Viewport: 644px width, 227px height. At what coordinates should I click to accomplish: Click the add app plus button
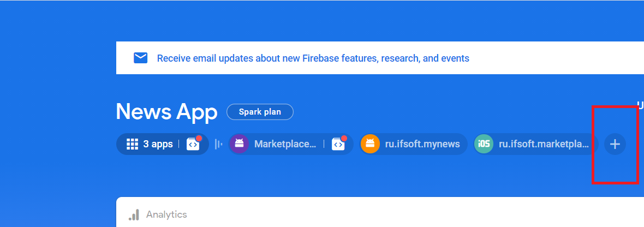click(615, 144)
